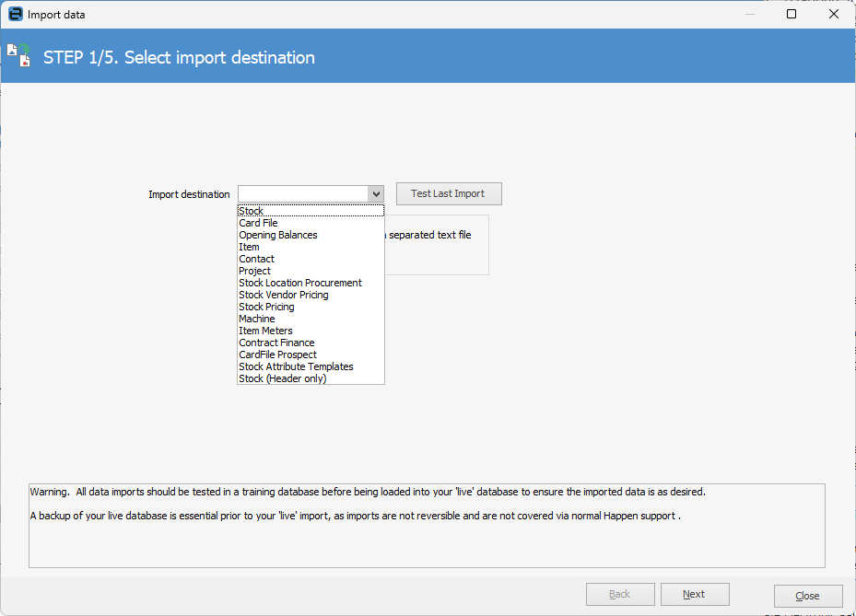Expand the Import destination dropdown arrow

point(375,194)
